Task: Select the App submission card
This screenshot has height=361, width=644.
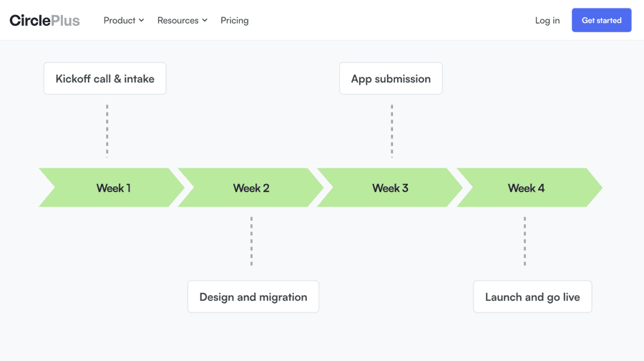Action: [x=391, y=79]
